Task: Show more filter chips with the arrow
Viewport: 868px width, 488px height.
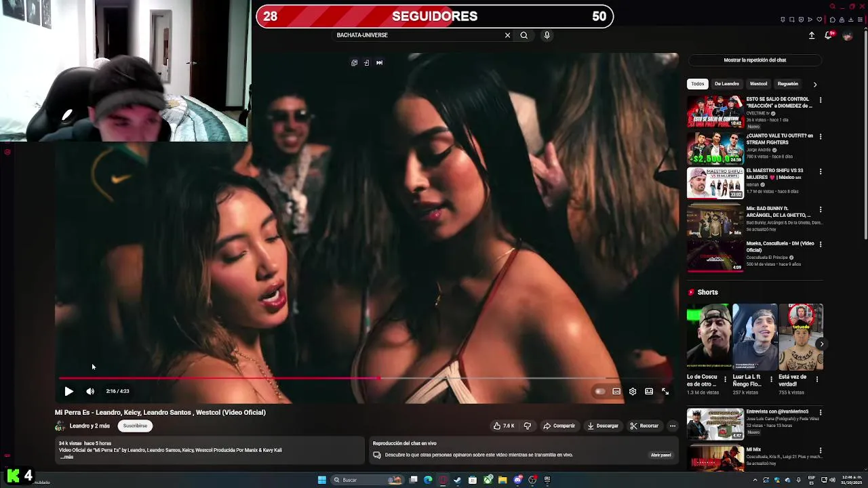Action: [x=815, y=85]
